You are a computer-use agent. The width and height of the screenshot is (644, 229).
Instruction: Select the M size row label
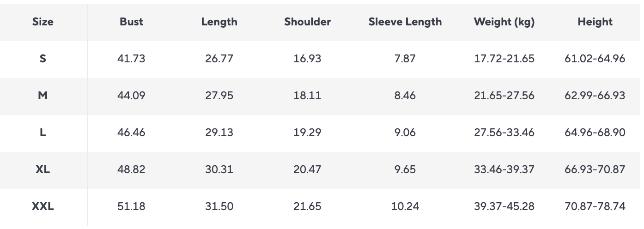[x=43, y=96]
